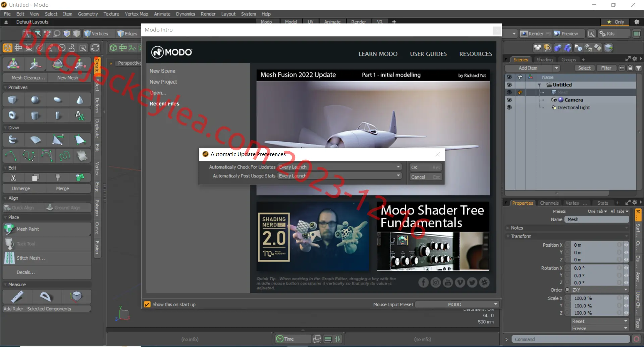
Task: Open the Mesh Paint tool
Action: (x=47, y=229)
